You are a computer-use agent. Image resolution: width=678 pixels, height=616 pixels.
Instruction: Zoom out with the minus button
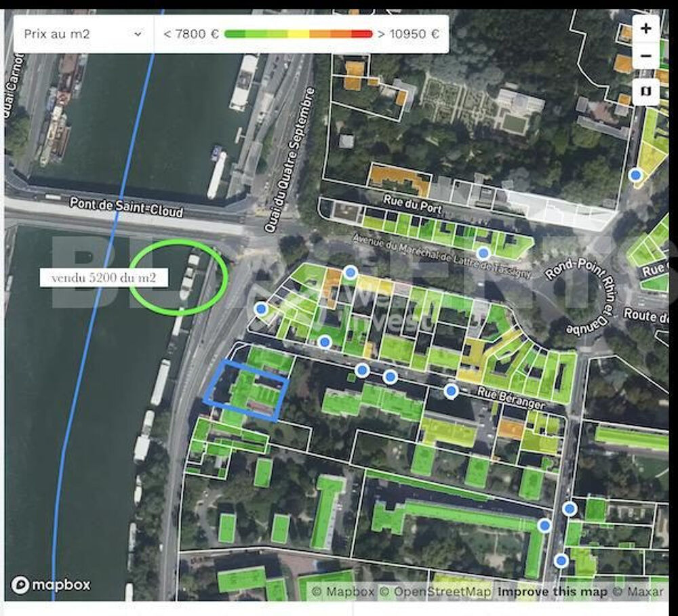pyautogui.click(x=645, y=56)
